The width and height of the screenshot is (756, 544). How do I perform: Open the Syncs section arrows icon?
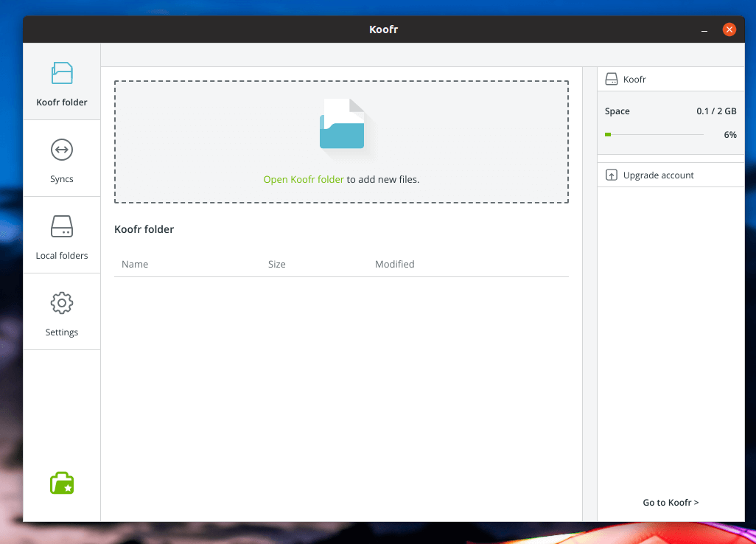pos(62,150)
